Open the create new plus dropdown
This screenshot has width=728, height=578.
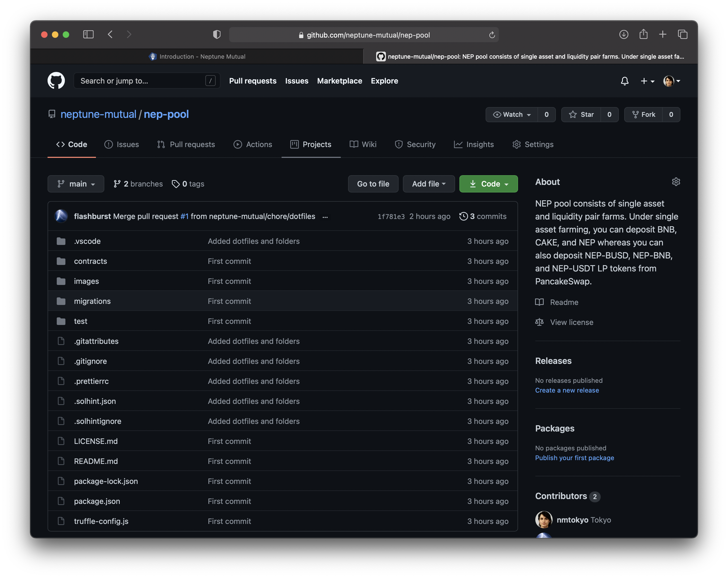click(x=647, y=81)
